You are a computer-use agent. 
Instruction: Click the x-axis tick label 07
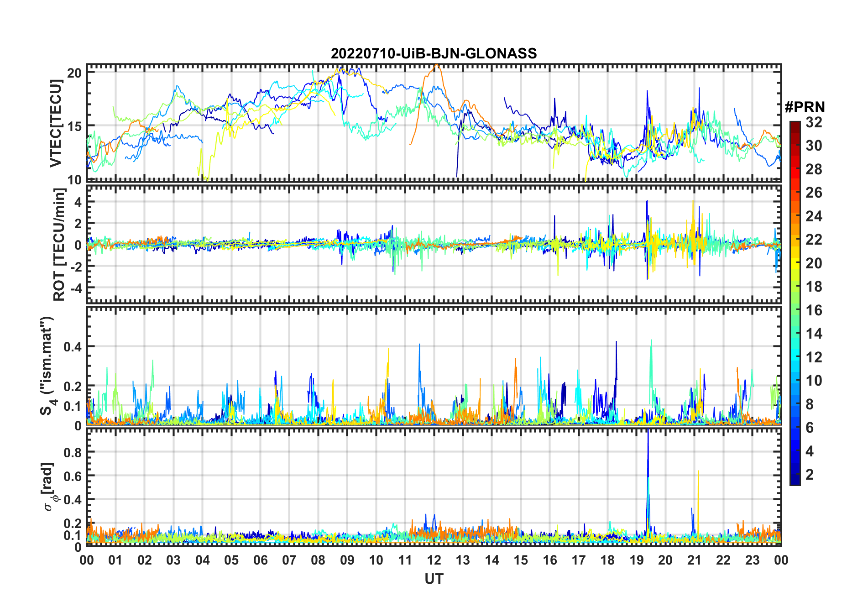[289, 560]
